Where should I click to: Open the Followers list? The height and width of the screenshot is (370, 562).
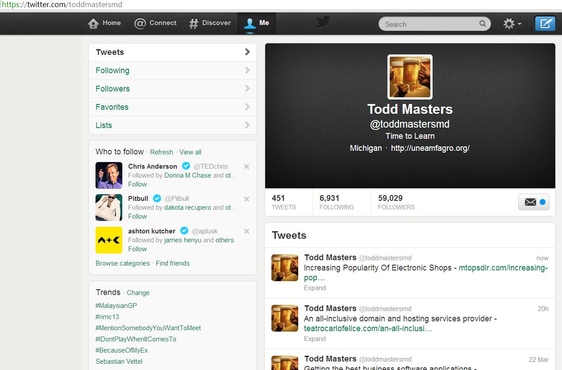coord(172,89)
